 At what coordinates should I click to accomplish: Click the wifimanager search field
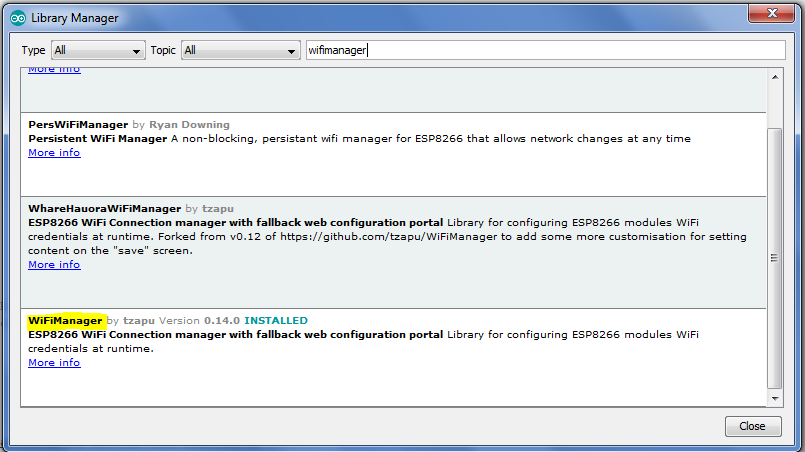(545, 50)
